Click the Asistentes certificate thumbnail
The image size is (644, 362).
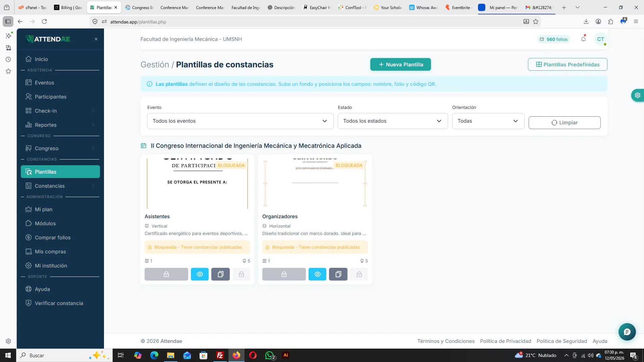pos(197,184)
